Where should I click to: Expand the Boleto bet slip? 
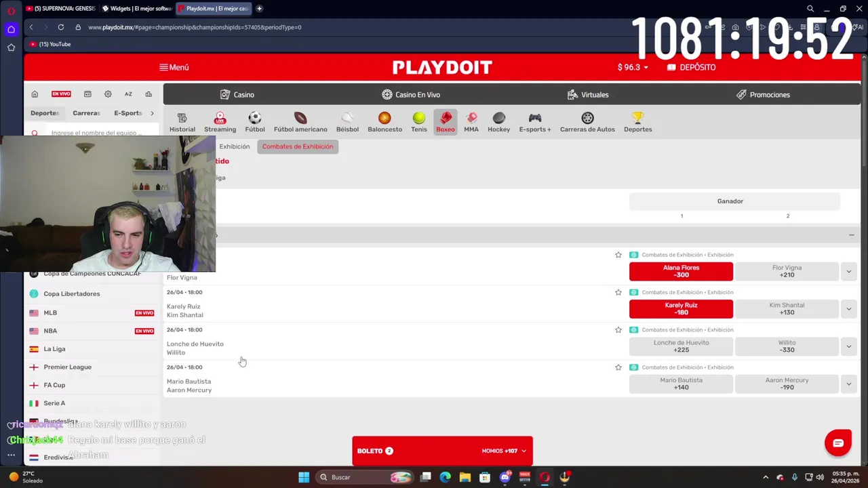[x=442, y=451]
